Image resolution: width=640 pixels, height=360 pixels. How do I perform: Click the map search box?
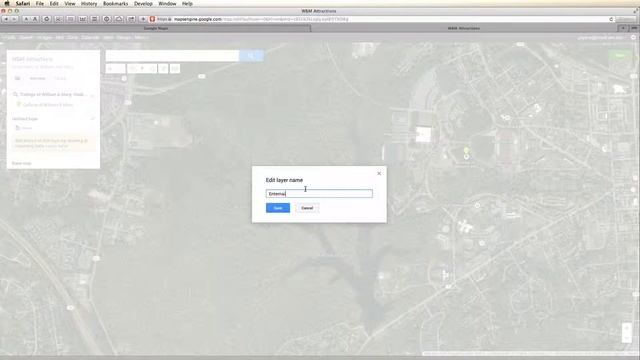(x=172, y=56)
